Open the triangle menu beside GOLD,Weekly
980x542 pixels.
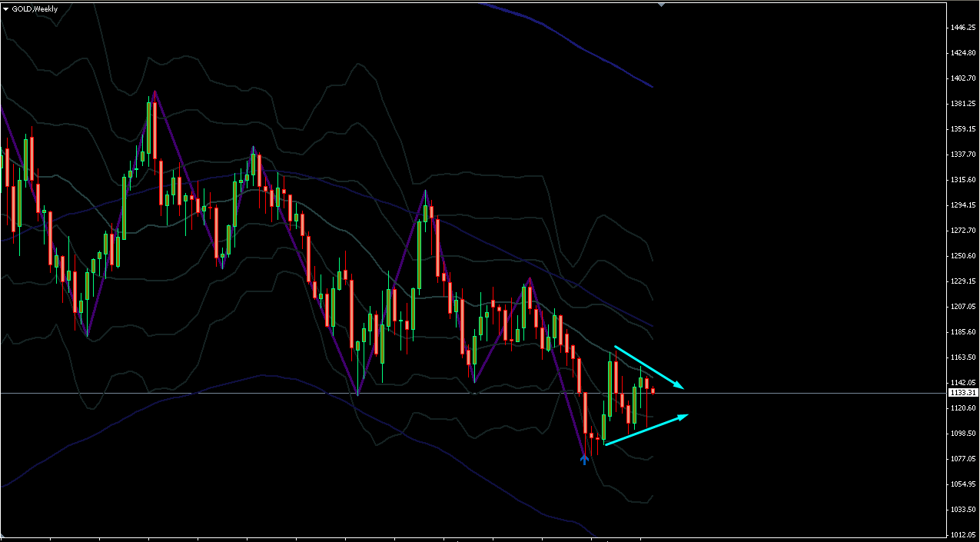click(x=6, y=9)
